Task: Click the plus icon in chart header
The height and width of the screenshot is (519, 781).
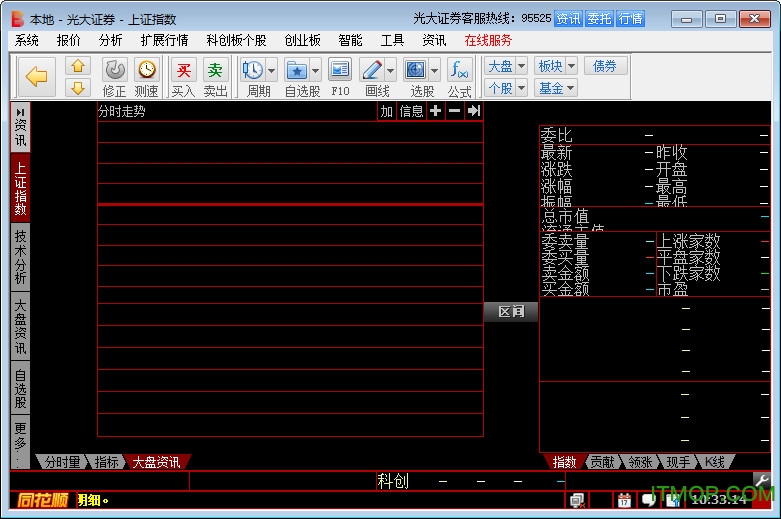Action: (x=435, y=111)
